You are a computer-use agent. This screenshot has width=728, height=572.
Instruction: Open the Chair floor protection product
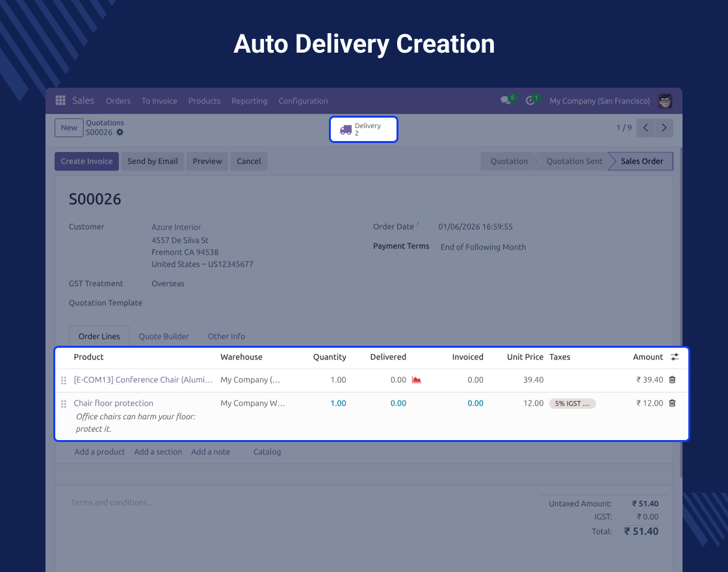click(113, 403)
